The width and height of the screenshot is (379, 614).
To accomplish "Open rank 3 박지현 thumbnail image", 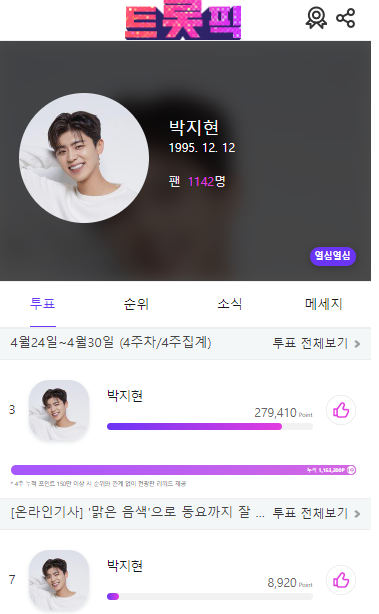I will coord(59,410).
